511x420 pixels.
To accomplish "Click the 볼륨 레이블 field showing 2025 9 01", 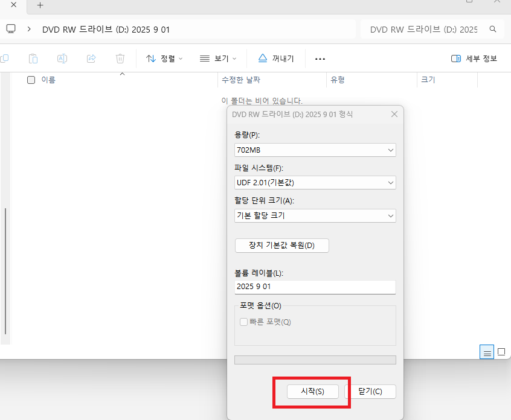I will coord(315,287).
